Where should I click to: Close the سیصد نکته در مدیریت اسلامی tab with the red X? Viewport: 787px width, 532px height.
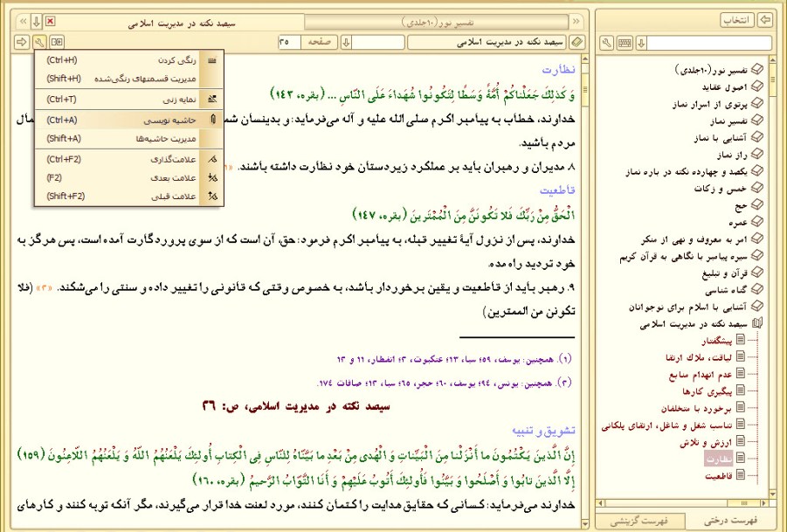pos(50,21)
